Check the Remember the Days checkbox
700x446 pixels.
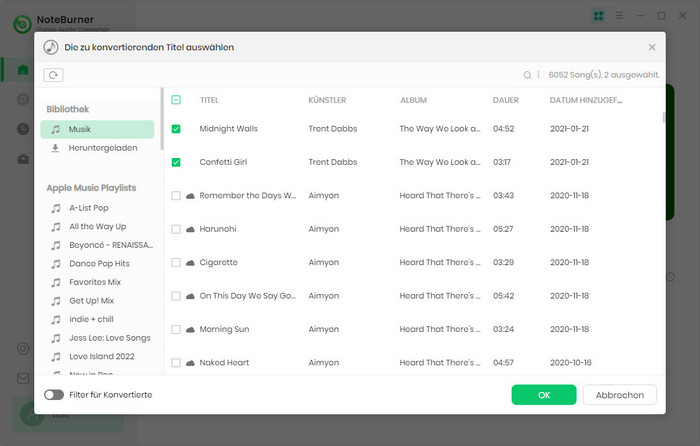click(176, 196)
